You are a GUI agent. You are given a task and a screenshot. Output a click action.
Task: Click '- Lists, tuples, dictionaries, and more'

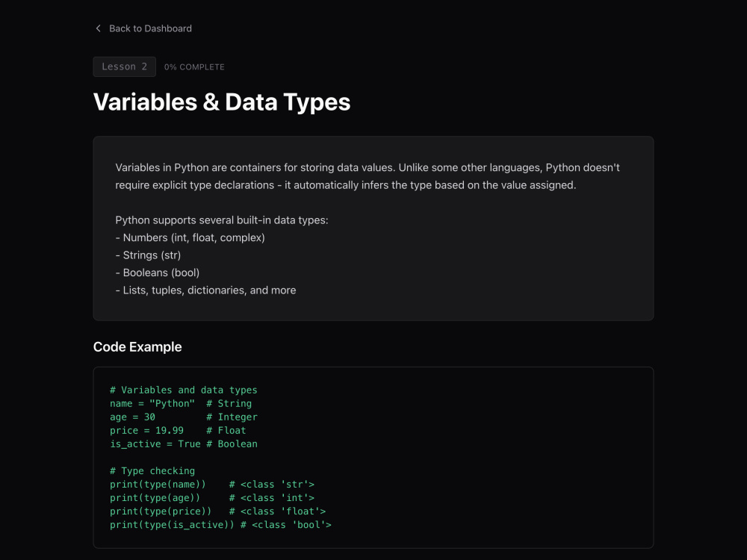coord(205,290)
